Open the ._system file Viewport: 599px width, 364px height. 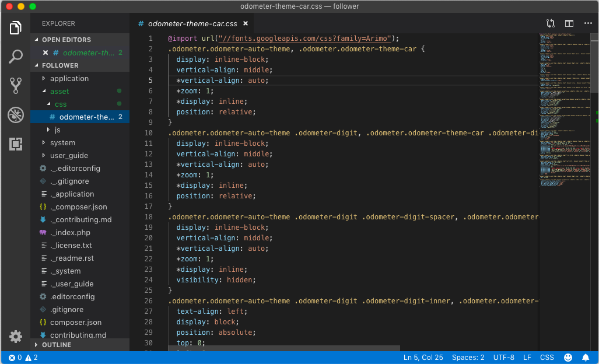coord(80,271)
